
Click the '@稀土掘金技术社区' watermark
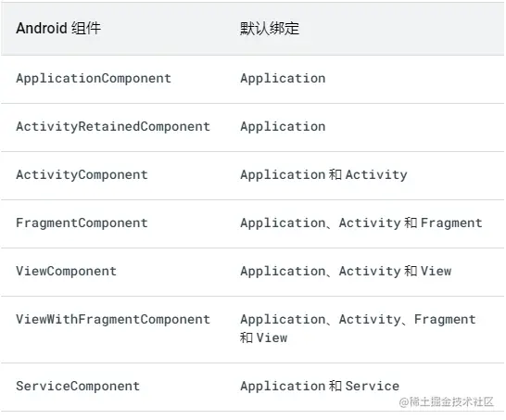click(447, 402)
